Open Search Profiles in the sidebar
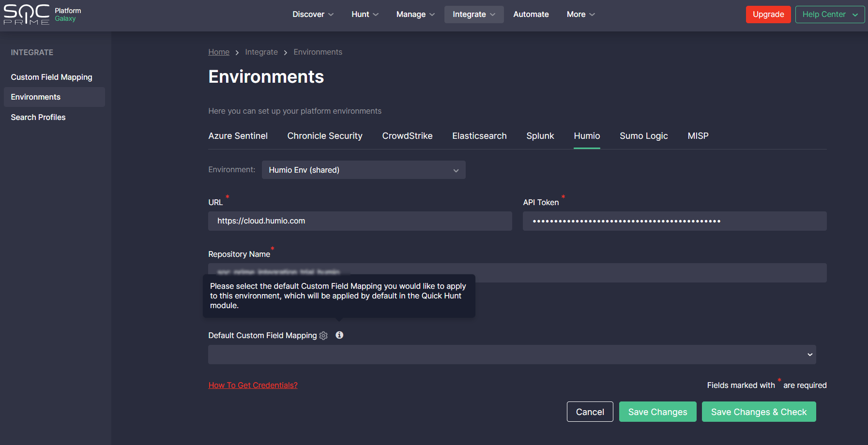The height and width of the screenshot is (445, 868). 38,117
